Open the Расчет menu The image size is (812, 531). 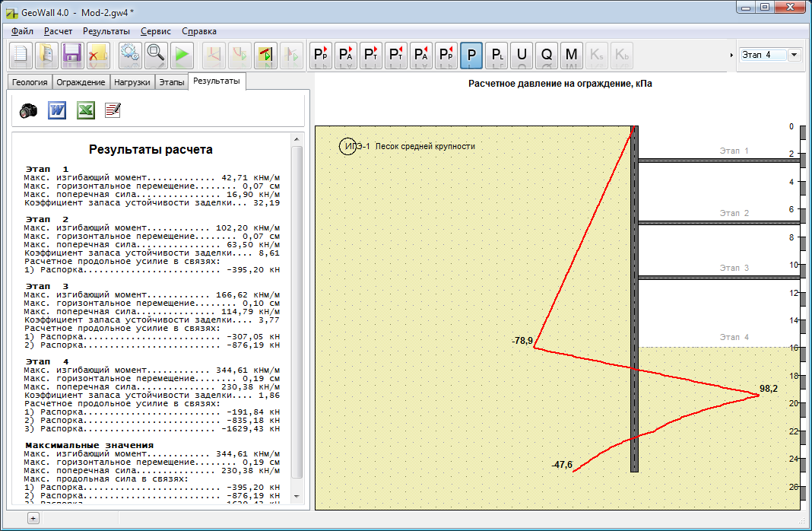pyautogui.click(x=58, y=31)
